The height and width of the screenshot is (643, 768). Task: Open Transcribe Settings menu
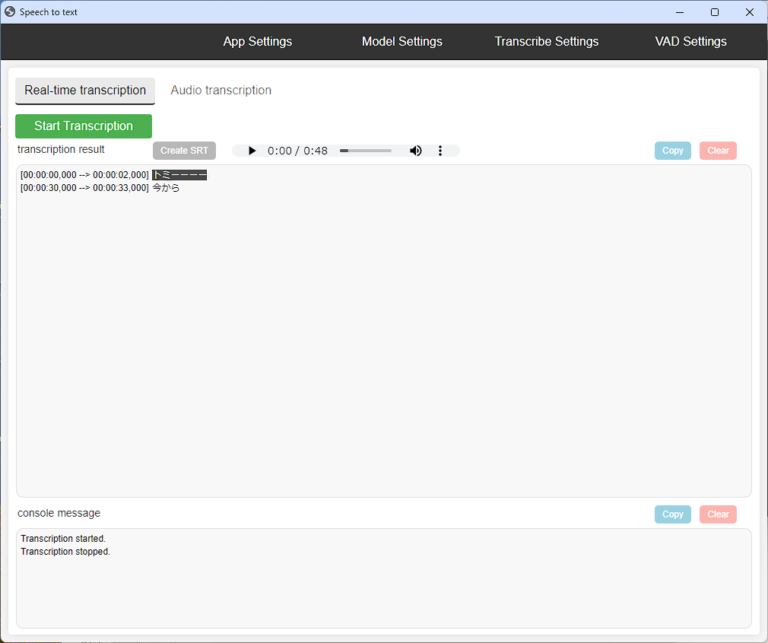coord(546,41)
